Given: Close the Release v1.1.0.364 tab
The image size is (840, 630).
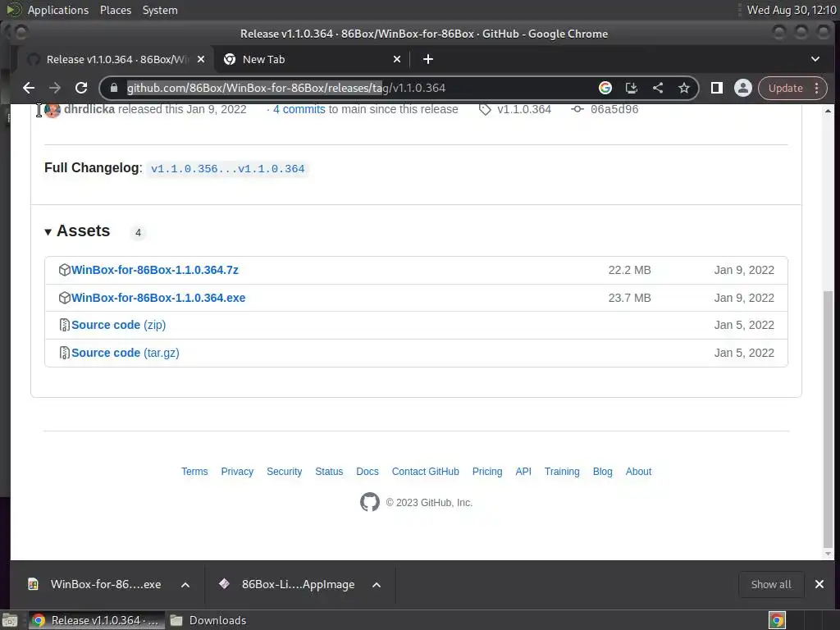Looking at the screenshot, I should 201,59.
